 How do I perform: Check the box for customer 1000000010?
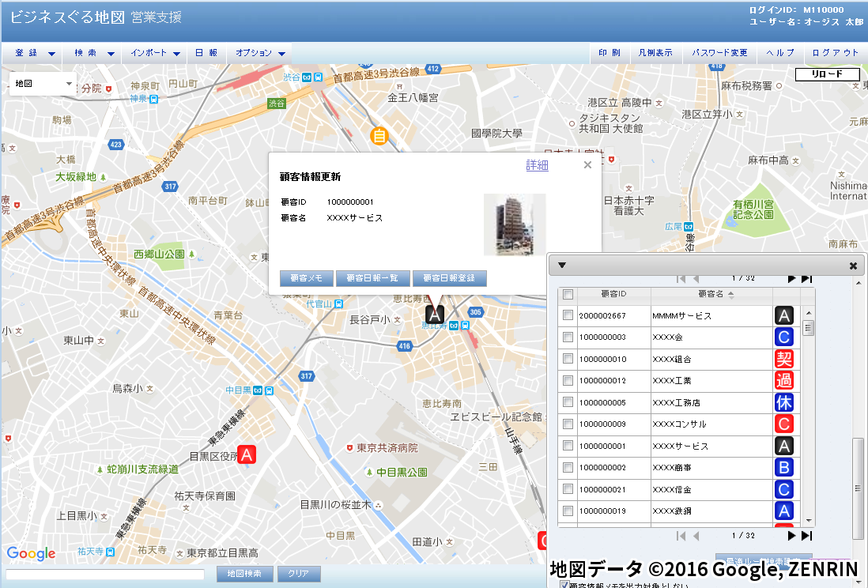[x=568, y=358]
